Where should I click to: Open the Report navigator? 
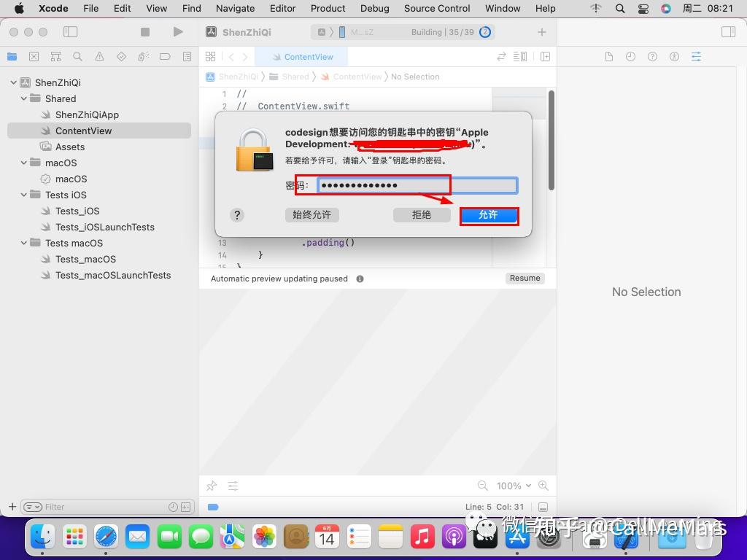point(187,57)
